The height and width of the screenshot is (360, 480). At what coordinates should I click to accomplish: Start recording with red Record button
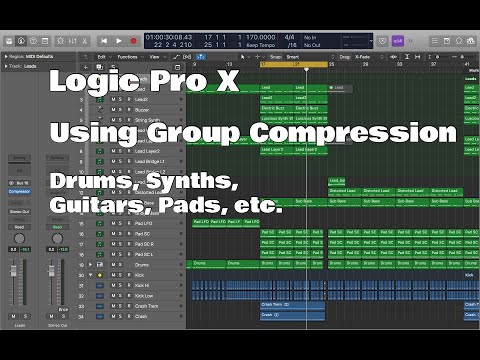133,41
